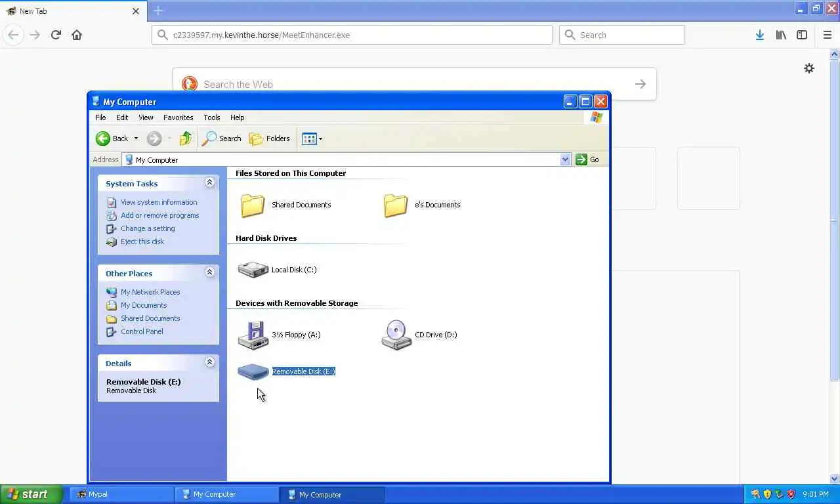Open the Edit menu
Viewport: 840px width, 504px height.
122,117
